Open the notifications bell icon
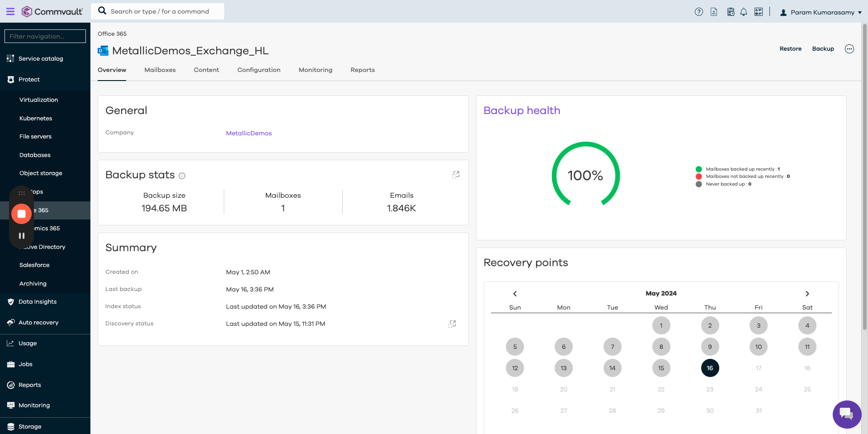This screenshot has width=868, height=434. pyautogui.click(x=744, y=12)
